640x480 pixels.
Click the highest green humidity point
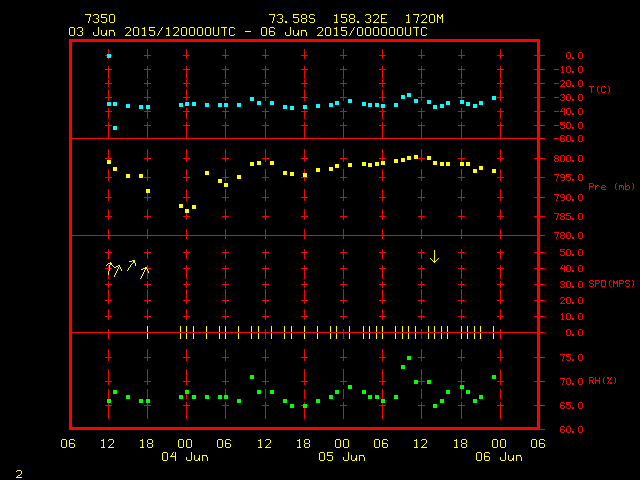[409, 358]
